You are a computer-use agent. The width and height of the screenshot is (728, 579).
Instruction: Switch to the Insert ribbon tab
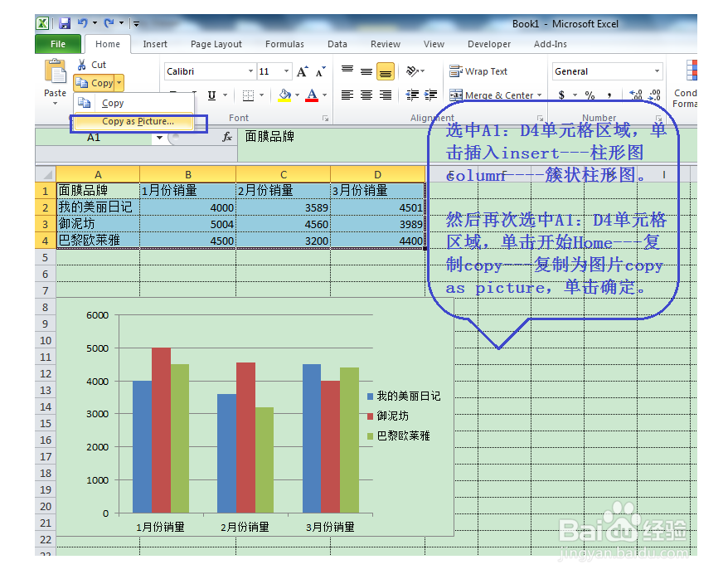tap(155, 44)
